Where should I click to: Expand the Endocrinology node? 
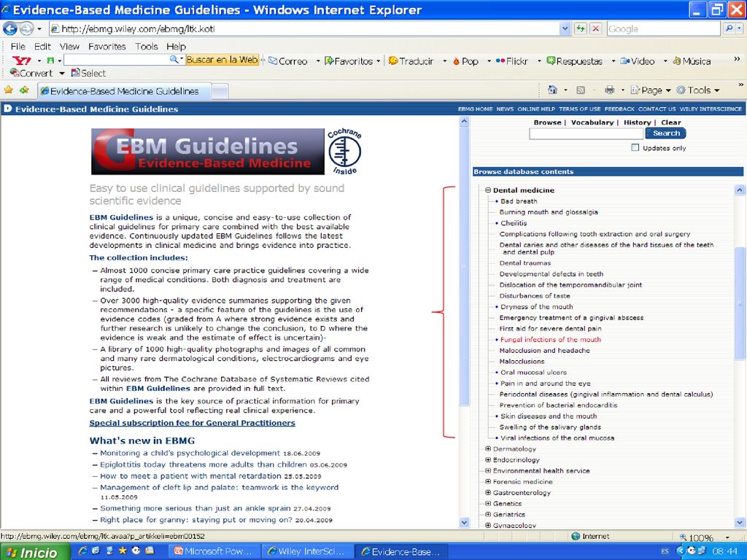point(488,459)
